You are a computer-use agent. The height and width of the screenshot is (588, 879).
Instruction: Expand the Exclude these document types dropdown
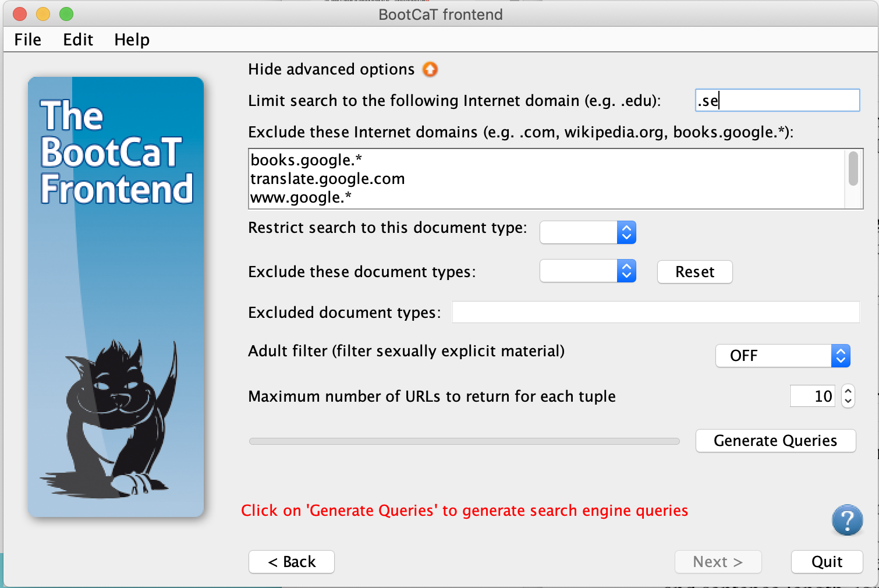pos(588,271)
